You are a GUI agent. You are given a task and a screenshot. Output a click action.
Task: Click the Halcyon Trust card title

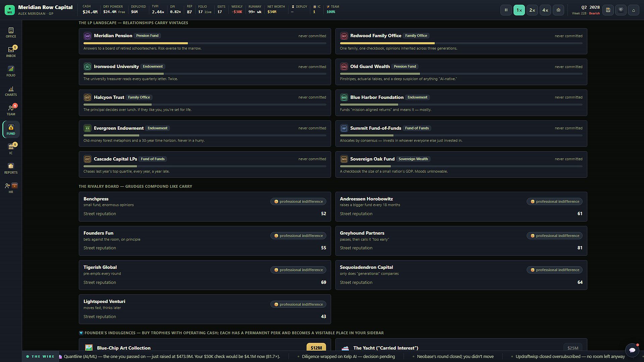(109, 97)
